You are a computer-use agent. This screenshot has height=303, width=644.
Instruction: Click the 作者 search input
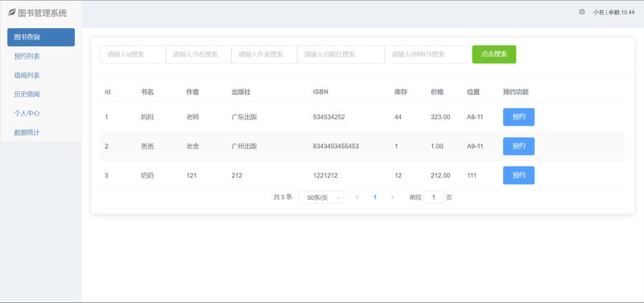coord(264,54)
